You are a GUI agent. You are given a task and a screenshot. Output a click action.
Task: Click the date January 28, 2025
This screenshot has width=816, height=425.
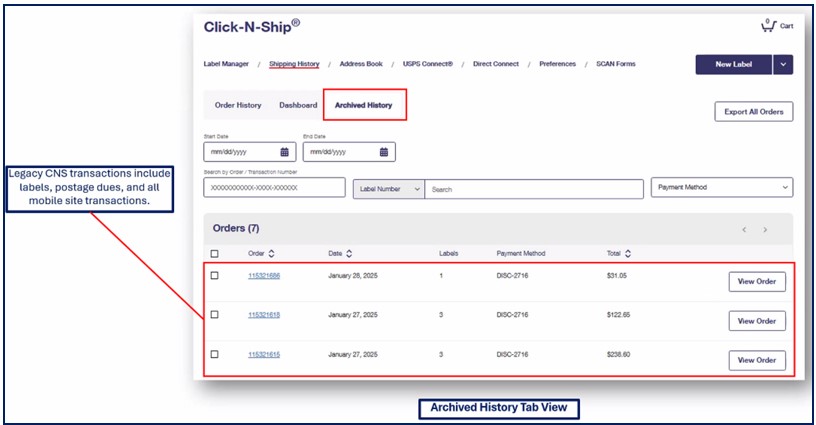(353, 276)
